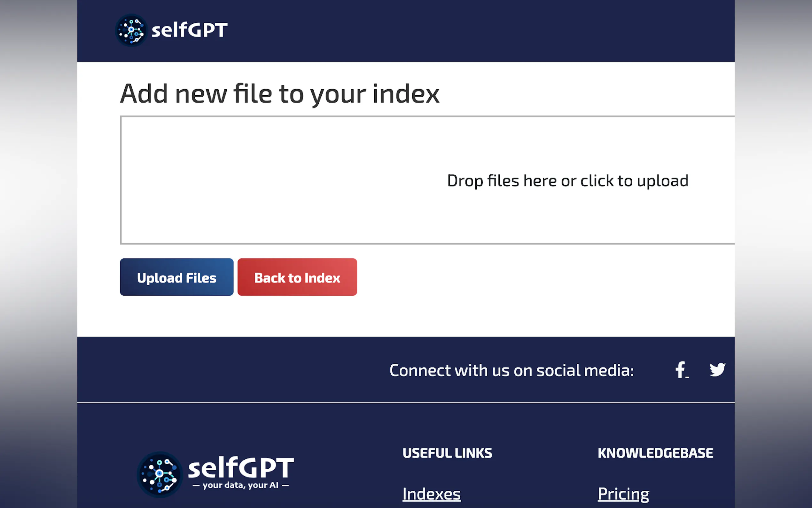Open the Indexes link in footer
The image size is (812, 508).
(x=431, y=494)
